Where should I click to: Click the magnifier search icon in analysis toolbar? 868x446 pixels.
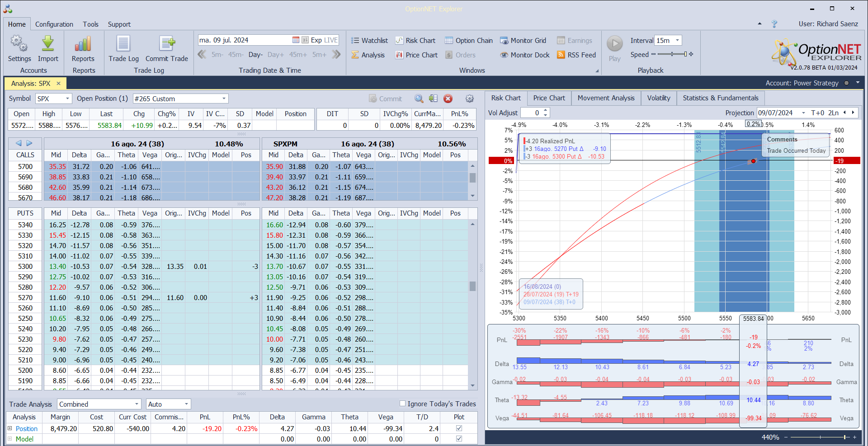(419, 99)
